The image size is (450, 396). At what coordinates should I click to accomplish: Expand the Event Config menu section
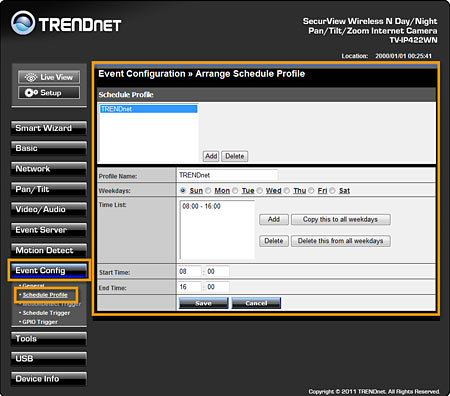(x=49, y=270)
